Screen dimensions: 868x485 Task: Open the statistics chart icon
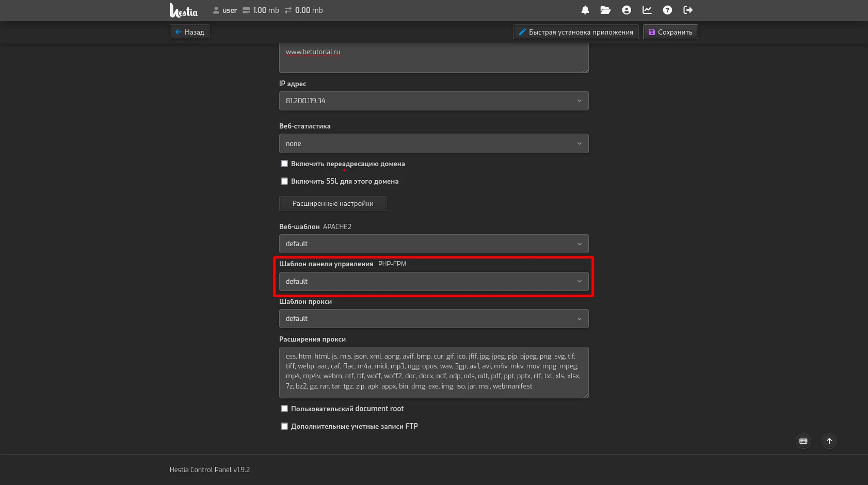[x=647, y=10]
